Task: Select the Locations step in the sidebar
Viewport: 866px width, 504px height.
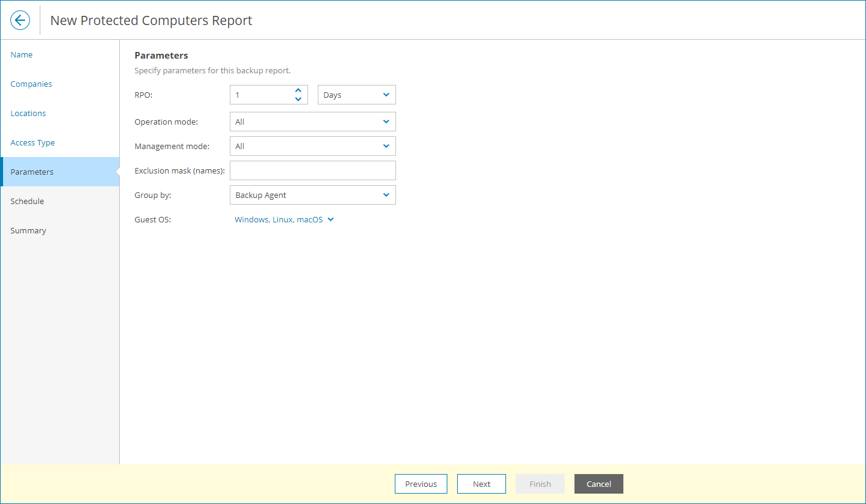Action: click(x=28, y=113)
